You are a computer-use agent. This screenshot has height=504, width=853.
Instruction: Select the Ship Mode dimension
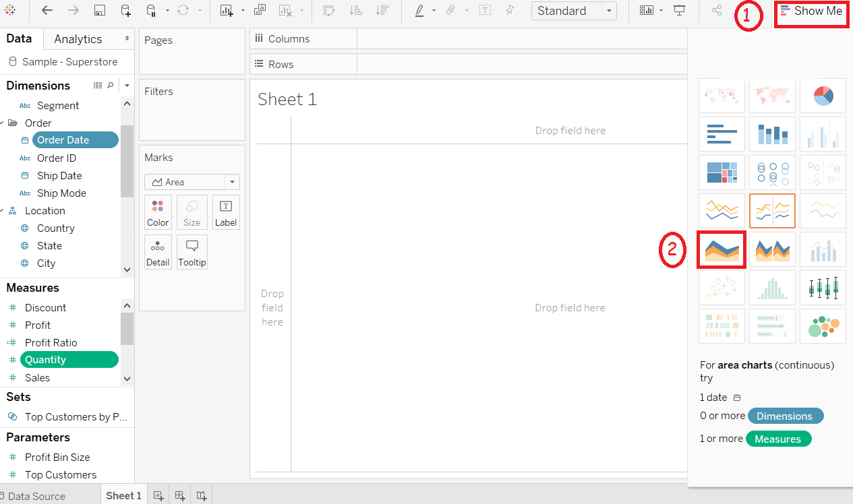[x=61, y=193]
